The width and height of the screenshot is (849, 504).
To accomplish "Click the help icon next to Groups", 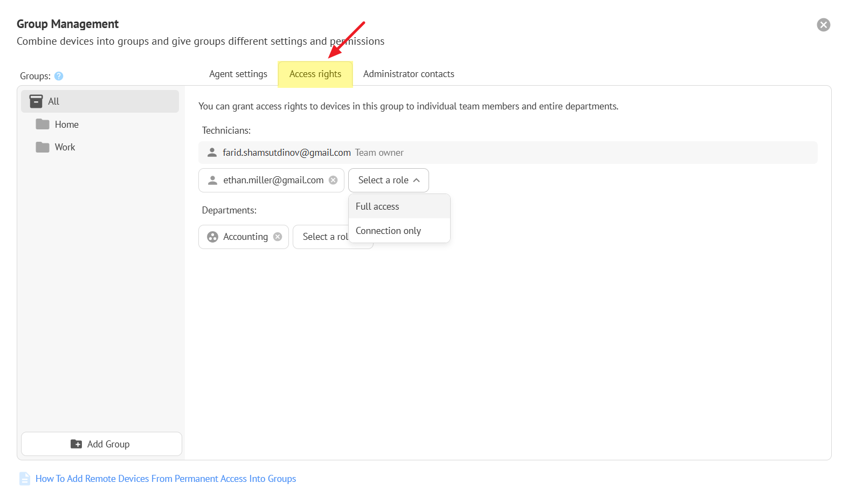I will click(x=59, y=76).
